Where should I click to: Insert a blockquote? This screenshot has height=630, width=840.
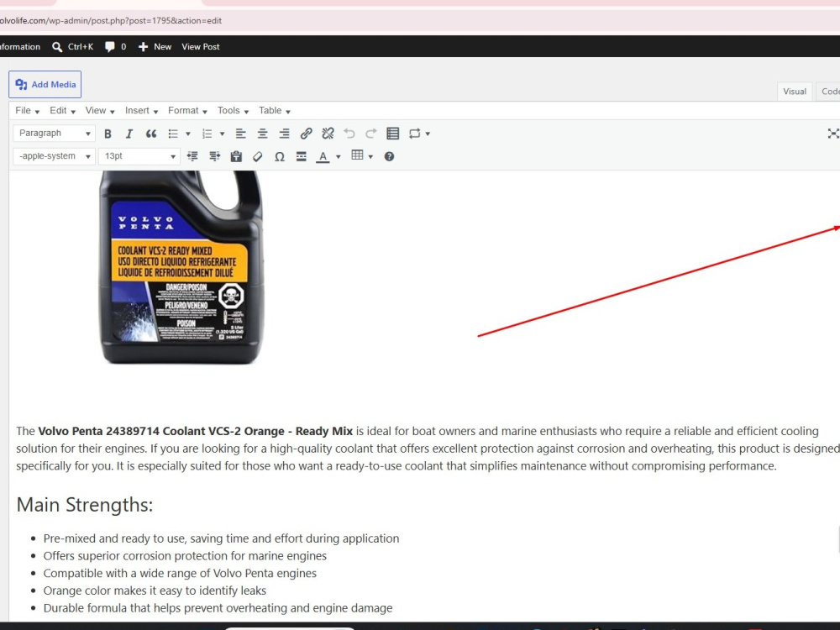[151, 134]
